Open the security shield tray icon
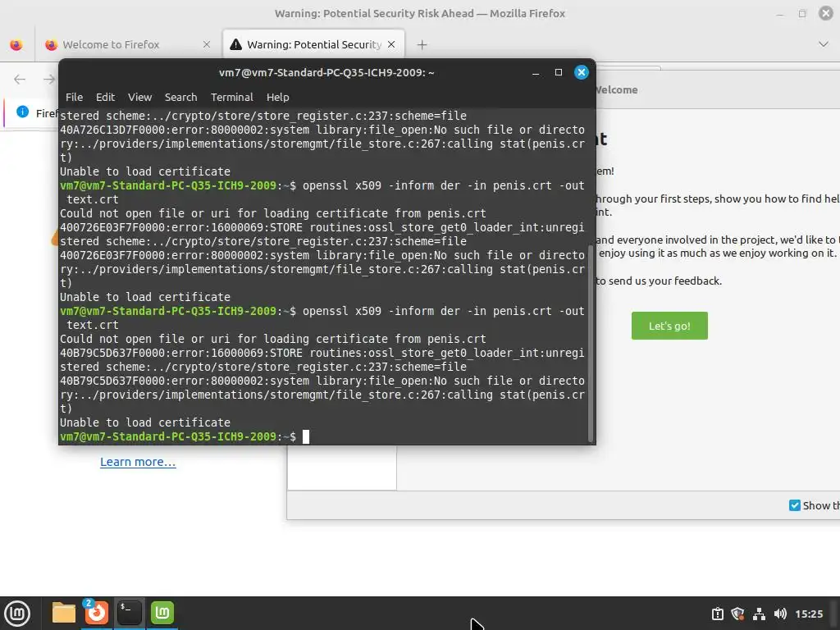The width and height of the screenshot is (840, 630). point(737,614)
